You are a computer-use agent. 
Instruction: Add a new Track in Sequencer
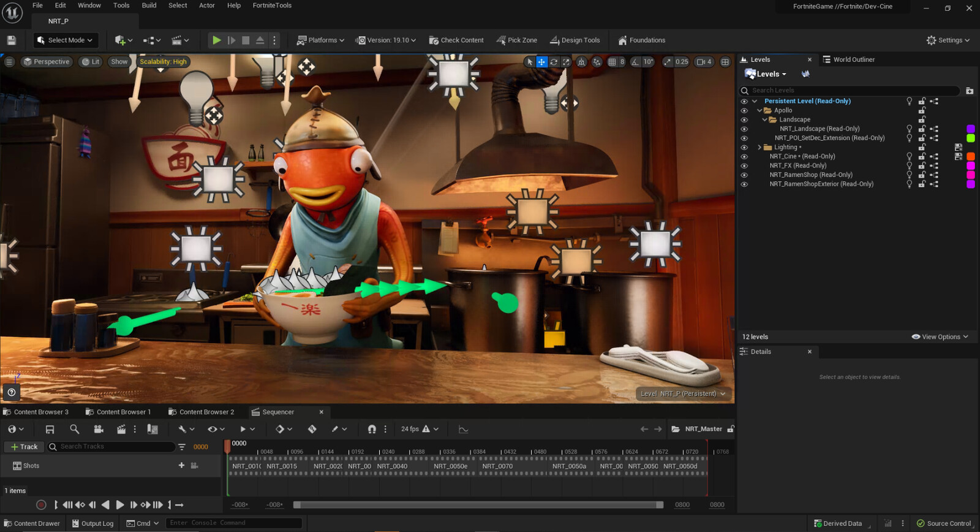point(24,447)
